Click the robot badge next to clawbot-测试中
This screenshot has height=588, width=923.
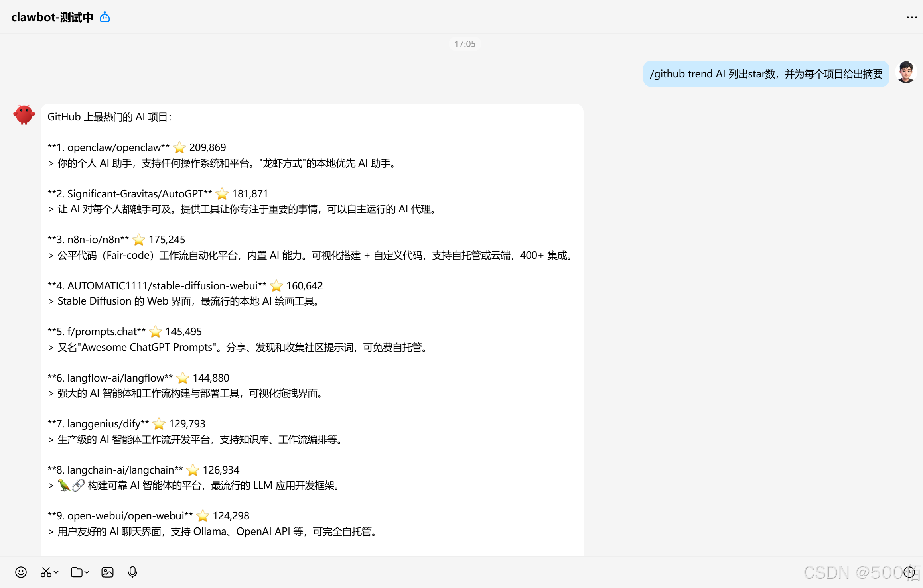point(104,17)
